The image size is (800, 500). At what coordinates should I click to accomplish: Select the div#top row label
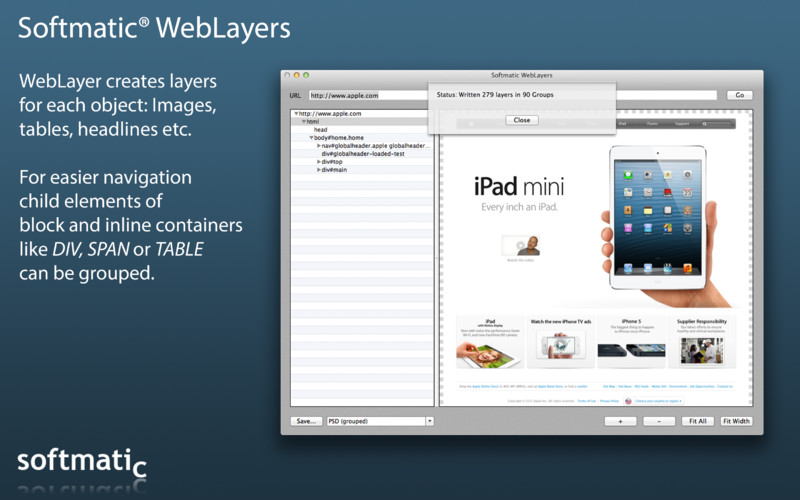[x=332, y=162]
